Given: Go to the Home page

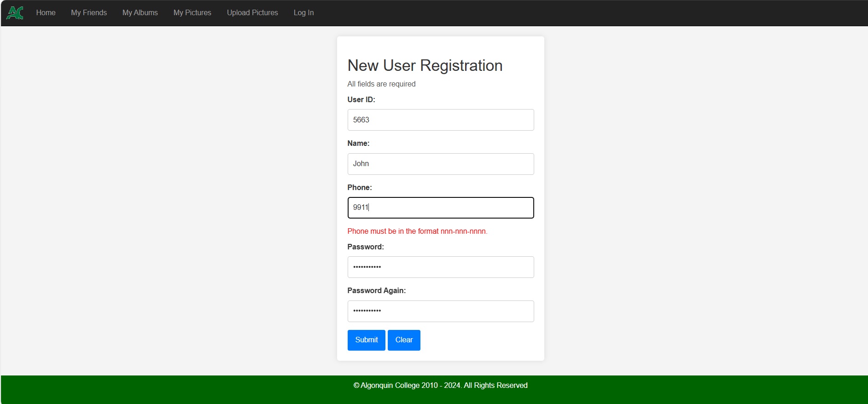Looking at the screenshot, I should tap(46, 13).
